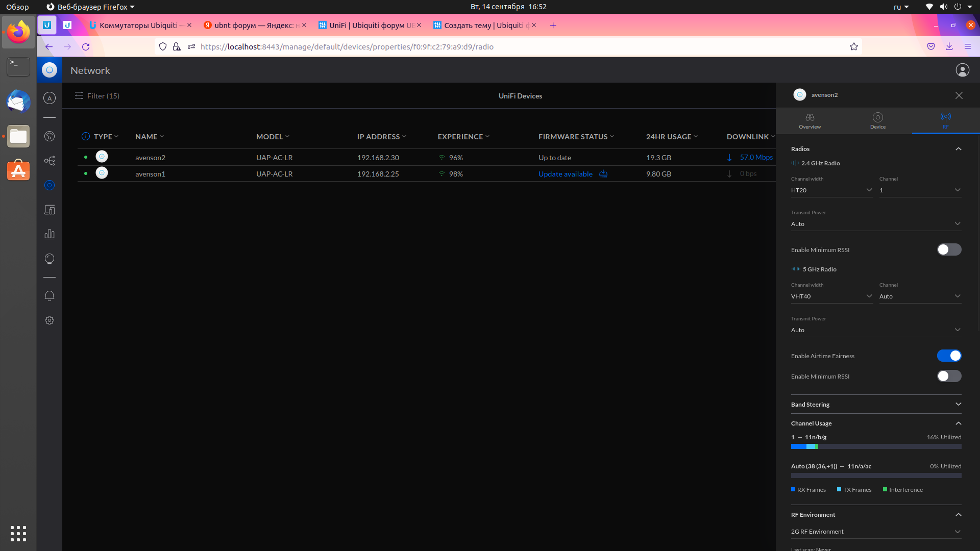980x551 pixels.
Task: Open the 5 GHz Transmit Power dropdown
Action: [876, 330]
